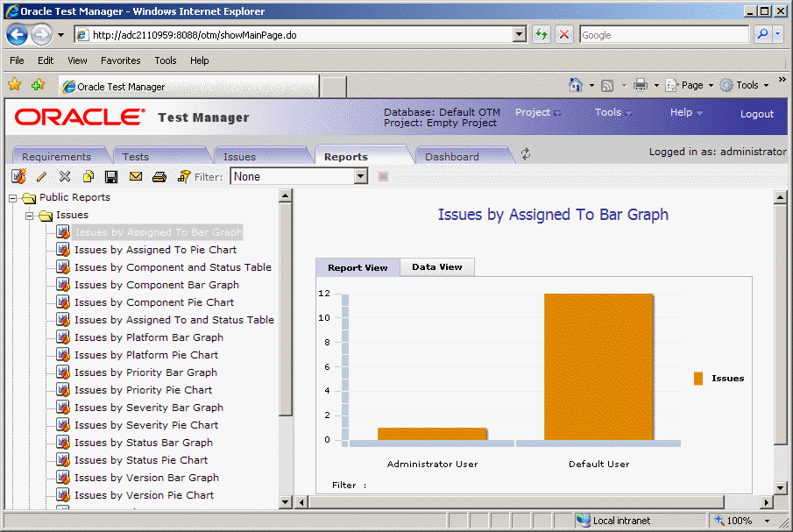Image resolution: width=793 pixels, height=532 pixels.
Task: Click the add new report icon in toolbar
Action: 18,176
